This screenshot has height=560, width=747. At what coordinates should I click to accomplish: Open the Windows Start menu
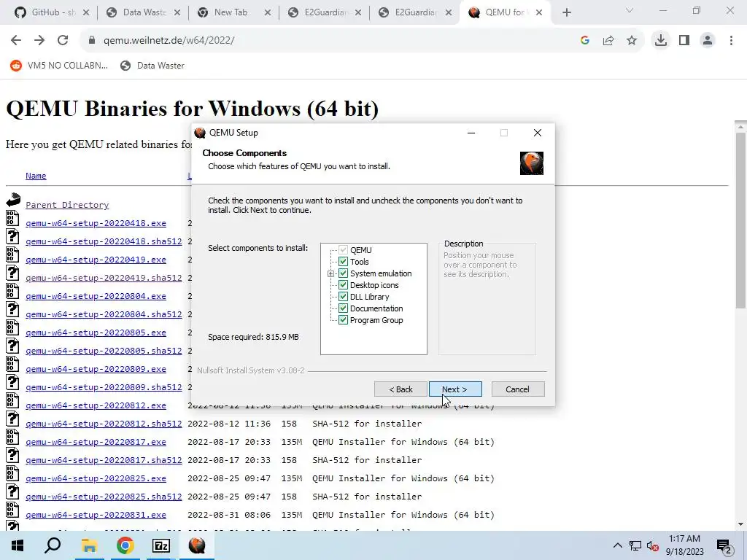18,545
